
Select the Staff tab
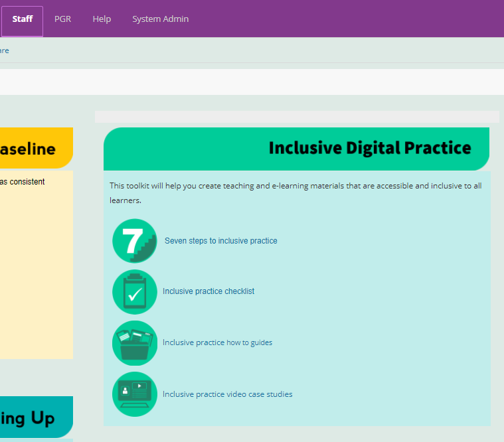(22, 19)
